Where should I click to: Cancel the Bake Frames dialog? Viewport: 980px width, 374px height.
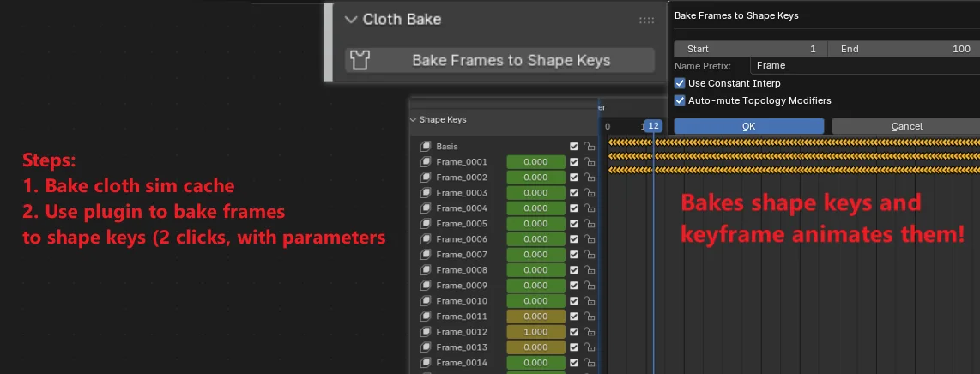click(906, 126)
